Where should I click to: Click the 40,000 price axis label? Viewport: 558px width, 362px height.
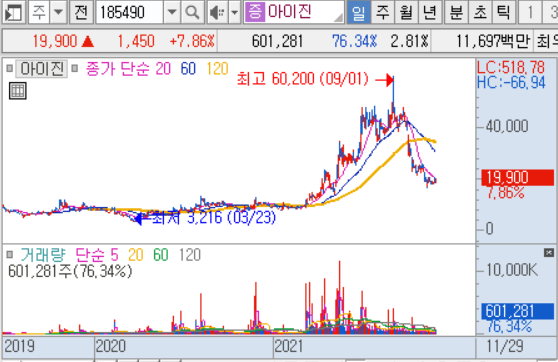507,126
